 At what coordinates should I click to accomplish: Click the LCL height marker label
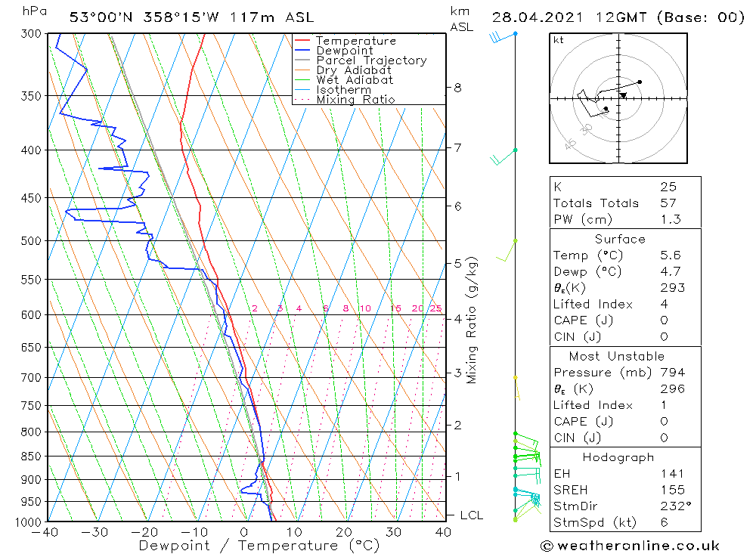point(472,515)
